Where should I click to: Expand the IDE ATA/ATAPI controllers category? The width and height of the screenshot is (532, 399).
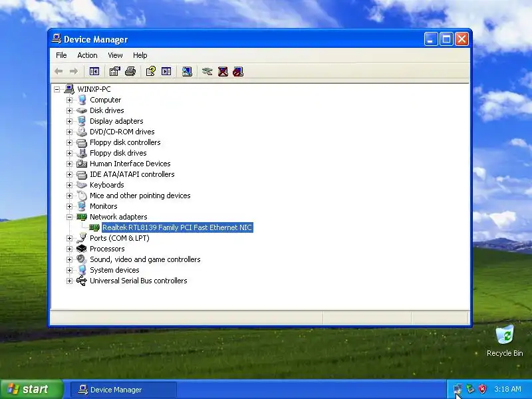click(x=69, y=174)
